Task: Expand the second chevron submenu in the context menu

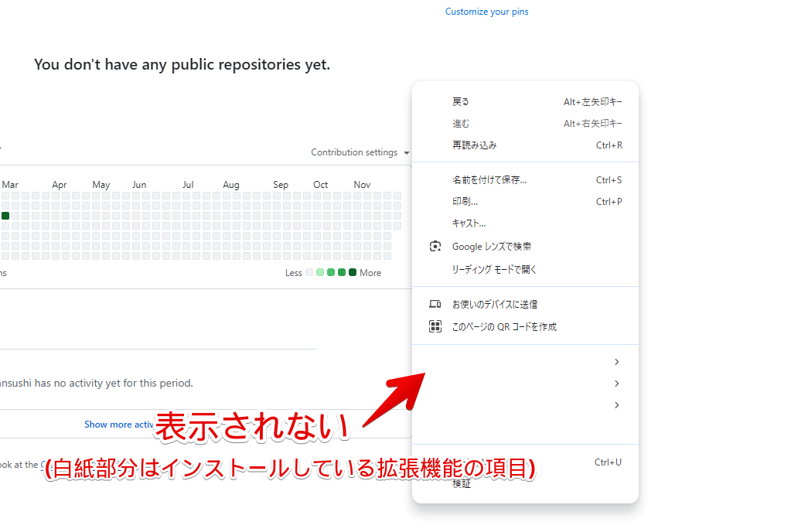Action: 616,383
